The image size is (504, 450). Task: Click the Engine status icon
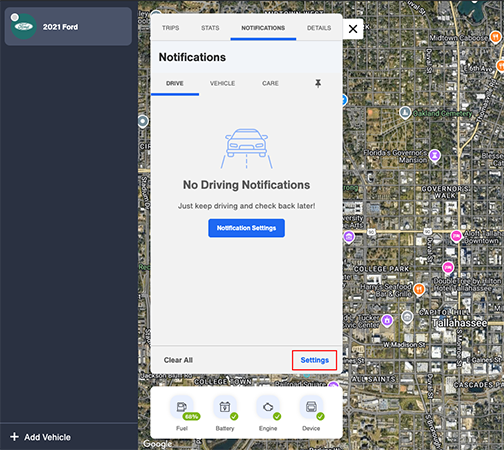268,407
